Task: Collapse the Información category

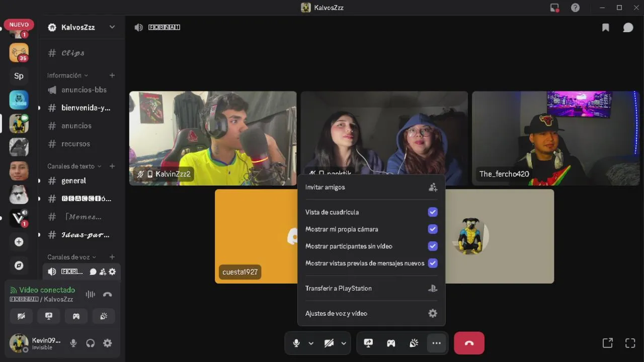Action: pyautogui.click(x=67, y=75)
